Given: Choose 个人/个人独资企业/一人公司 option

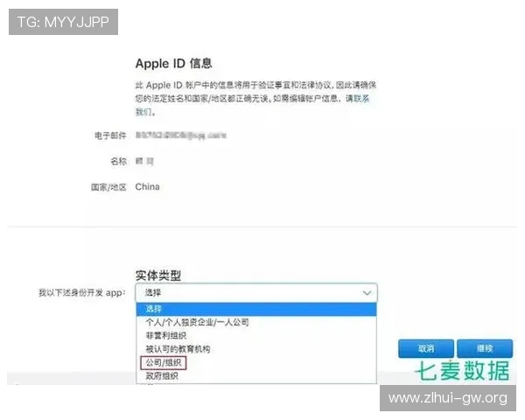Looking at the screenshot, I should pos(256,322).
